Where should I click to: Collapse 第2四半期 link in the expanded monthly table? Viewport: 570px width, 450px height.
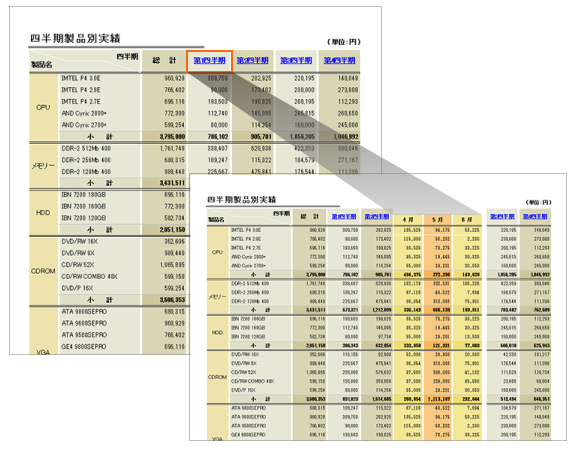[377, 217]
